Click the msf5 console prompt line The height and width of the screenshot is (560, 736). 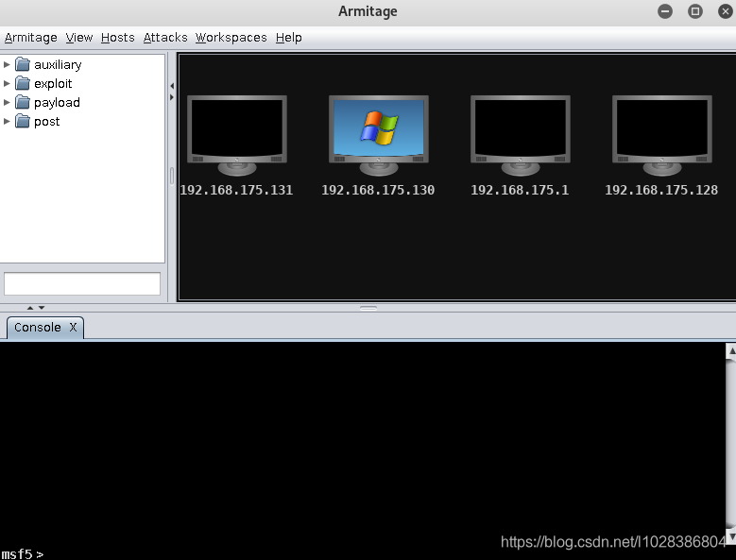[23, 554]
